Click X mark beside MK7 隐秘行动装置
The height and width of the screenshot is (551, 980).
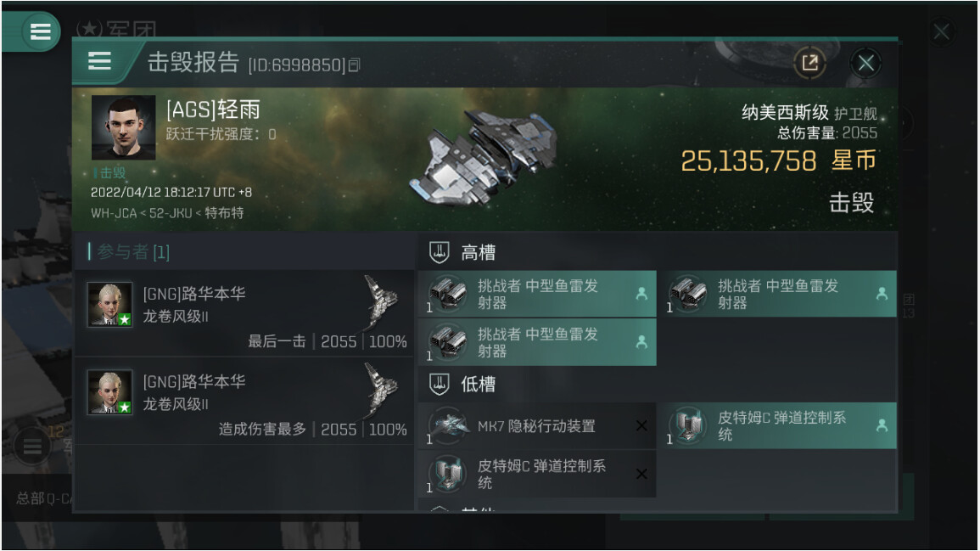[641, 426]
